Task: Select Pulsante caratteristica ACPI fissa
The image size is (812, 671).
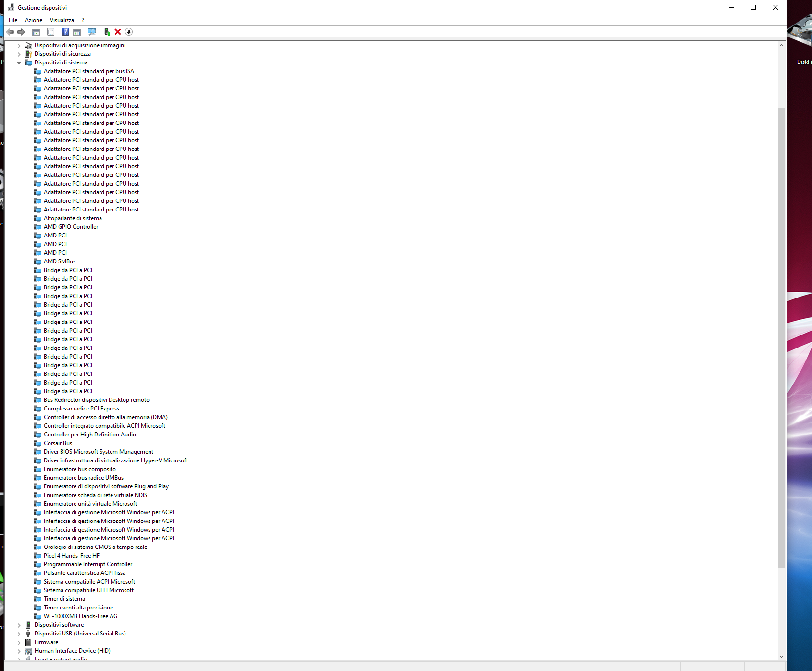Action: [85, 573]
